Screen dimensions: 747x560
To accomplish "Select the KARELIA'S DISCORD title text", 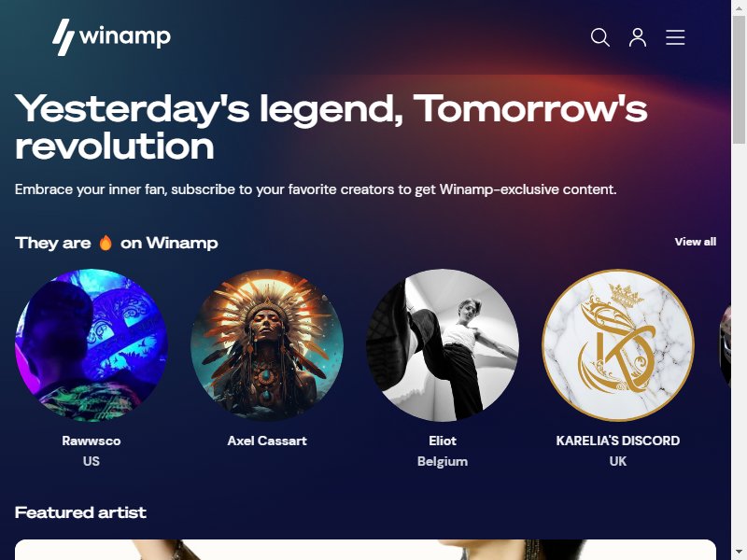I will coord(618,441).
